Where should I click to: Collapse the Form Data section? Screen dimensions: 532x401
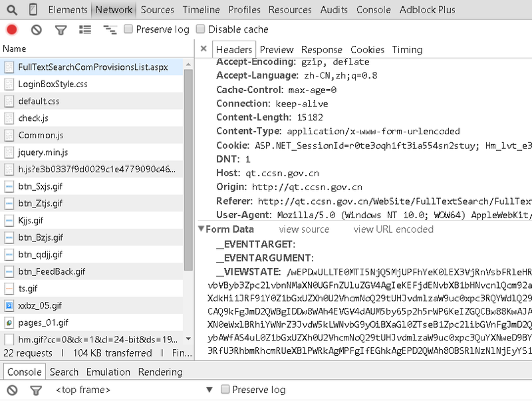click(201, 229)
